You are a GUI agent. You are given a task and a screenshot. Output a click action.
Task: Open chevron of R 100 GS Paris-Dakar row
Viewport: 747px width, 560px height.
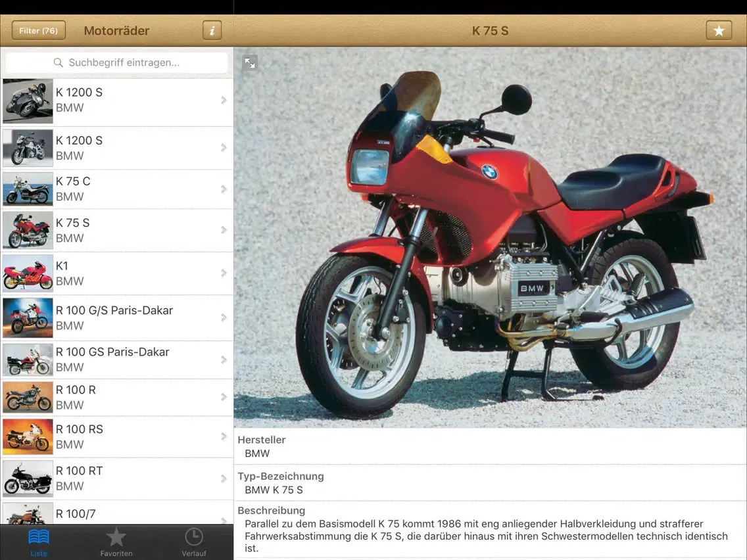(224, 360)
